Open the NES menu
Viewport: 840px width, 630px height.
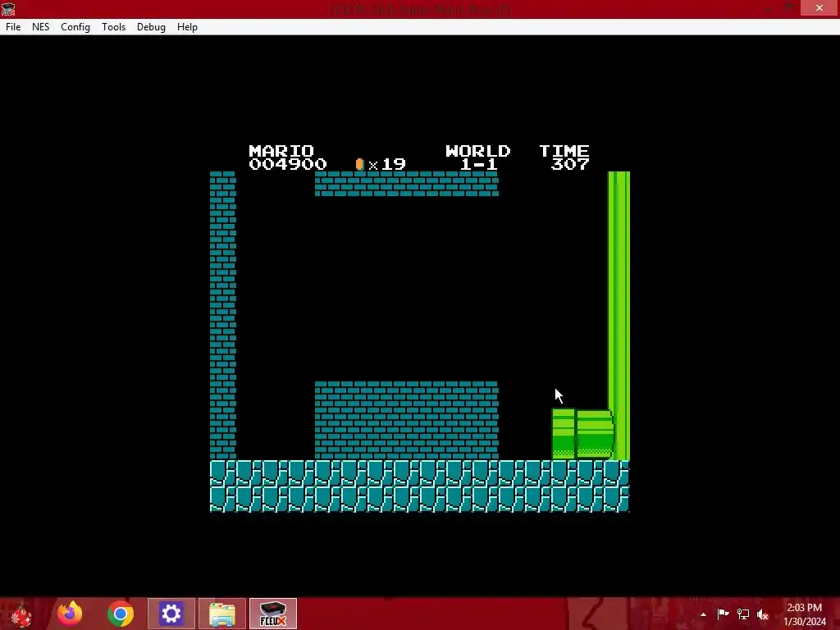(41, 27)
